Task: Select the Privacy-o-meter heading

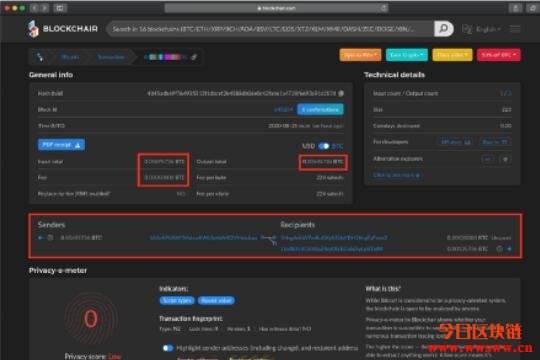Action: (58, 270)
